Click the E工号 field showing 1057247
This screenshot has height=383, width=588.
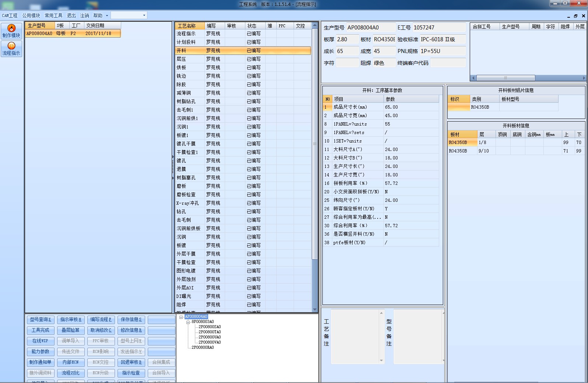(x=439, y=28)
